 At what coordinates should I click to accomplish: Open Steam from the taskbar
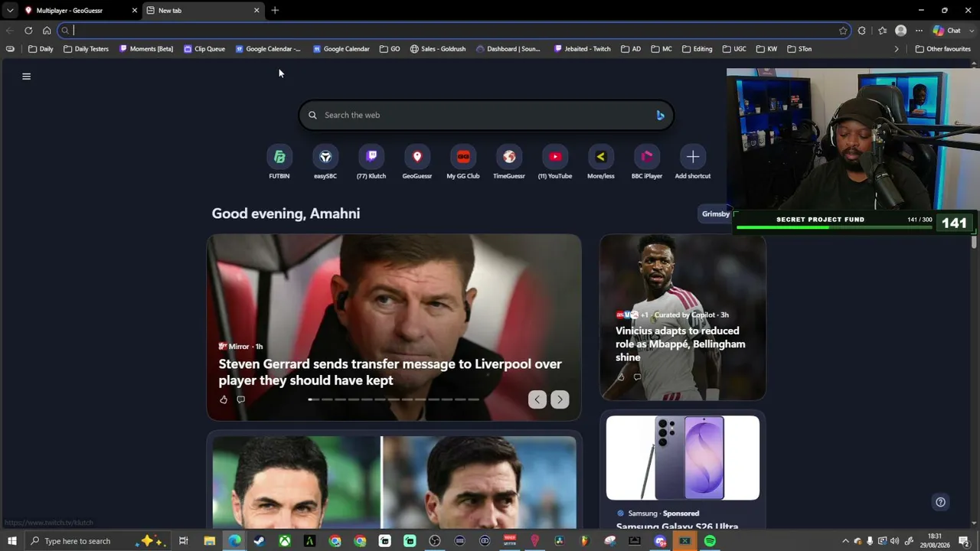tap(259, 541)
